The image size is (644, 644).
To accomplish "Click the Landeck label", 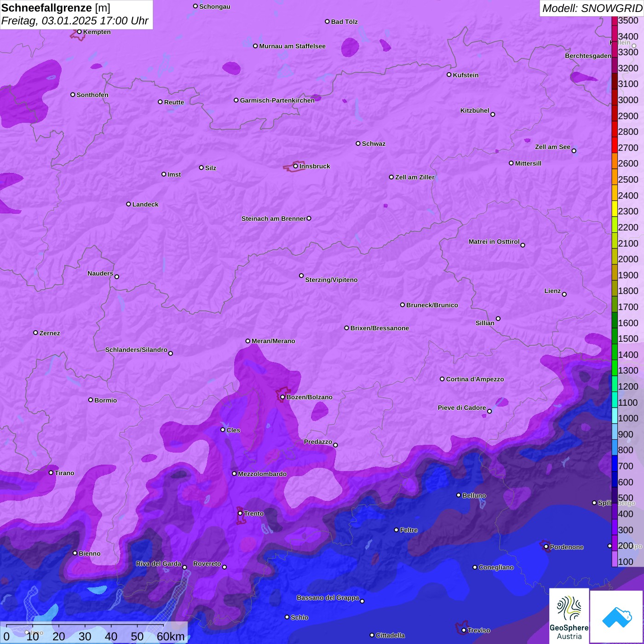I will point(145,204).
